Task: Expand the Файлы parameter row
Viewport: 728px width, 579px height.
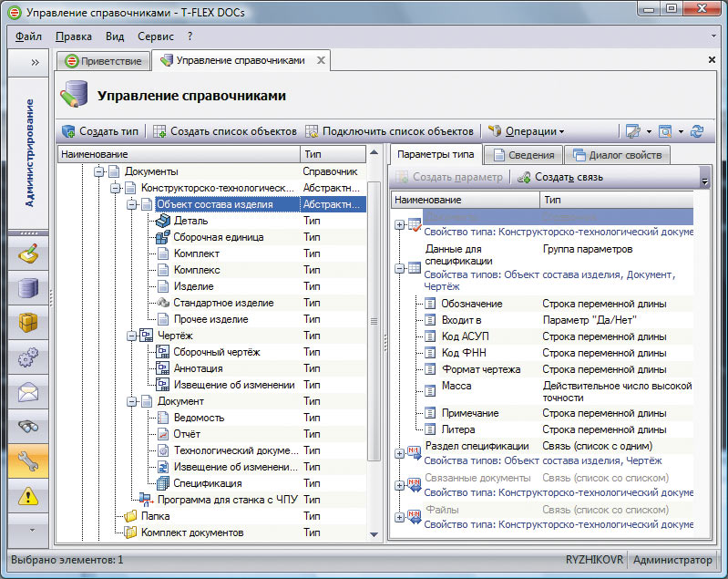Action: [399, 517]
